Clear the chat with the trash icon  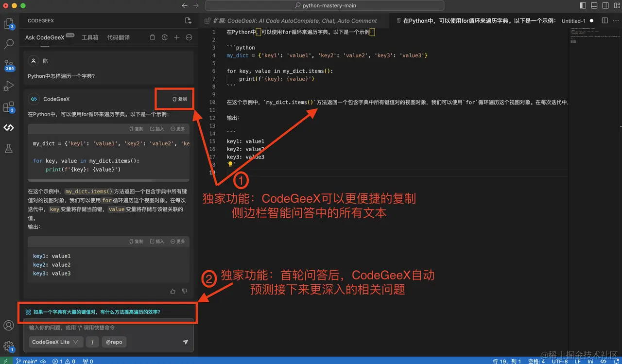pyautogui.click(x=153, y=37)
